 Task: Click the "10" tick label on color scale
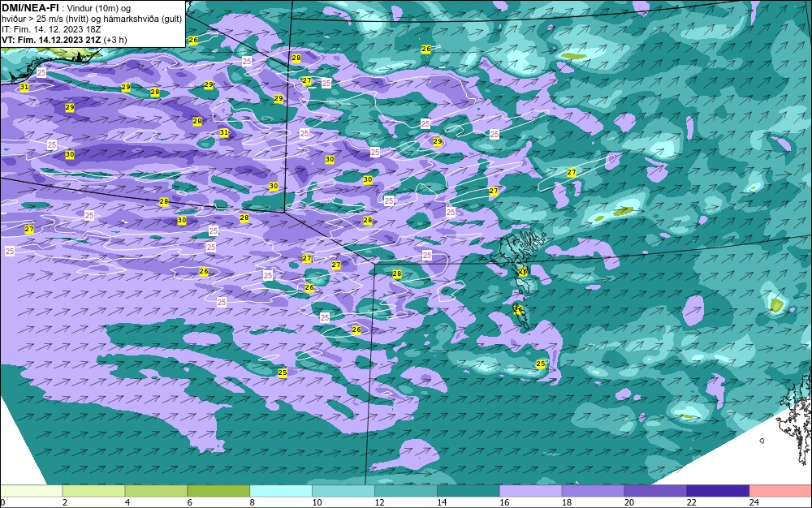click(317, 502)
